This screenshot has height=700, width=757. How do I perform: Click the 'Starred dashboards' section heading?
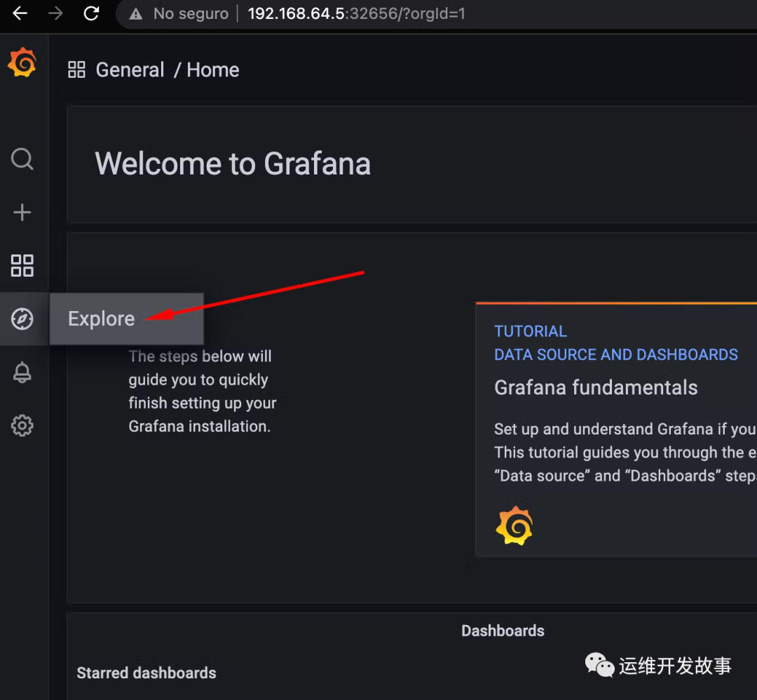(x=146, y=673)
